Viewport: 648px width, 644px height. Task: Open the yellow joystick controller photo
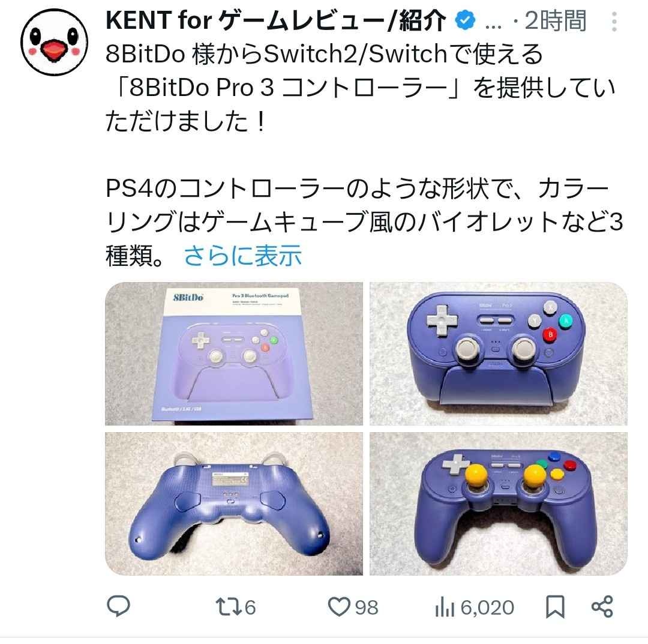pos(499,504)
